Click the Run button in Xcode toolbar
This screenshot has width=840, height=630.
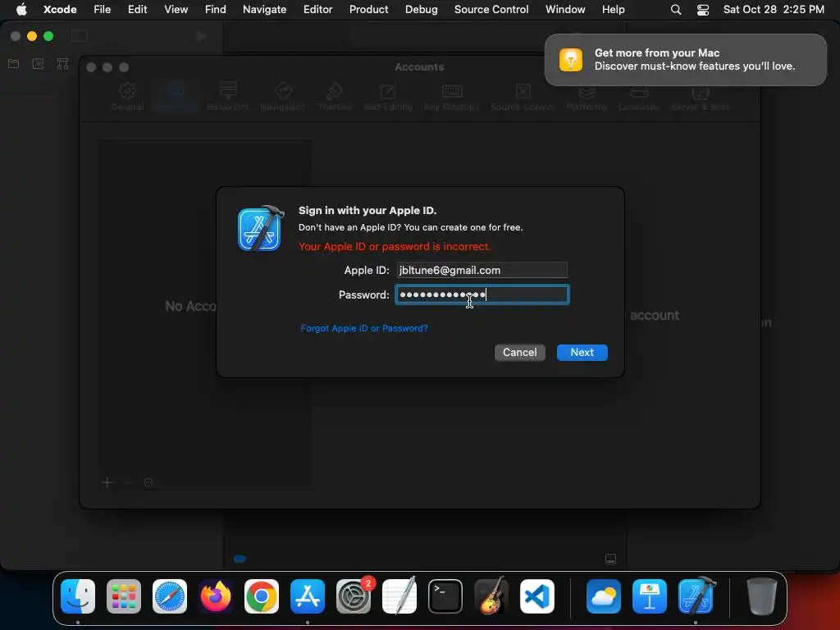tap(201, 36)
